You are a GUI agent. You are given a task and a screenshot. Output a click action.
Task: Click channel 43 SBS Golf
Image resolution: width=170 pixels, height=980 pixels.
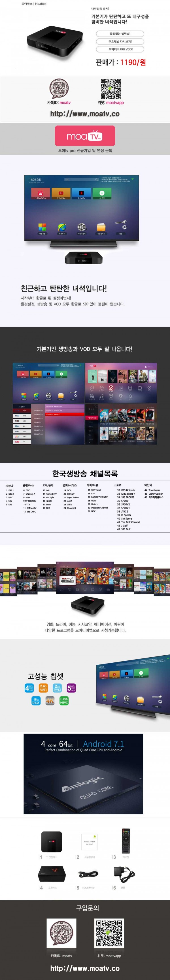(124, 529)
